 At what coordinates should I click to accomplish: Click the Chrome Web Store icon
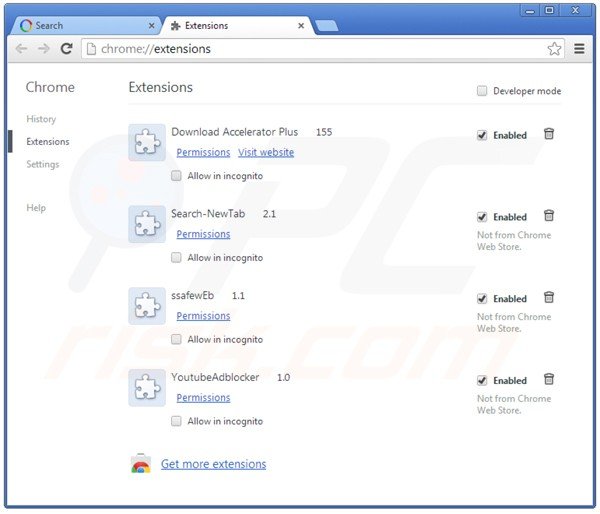coord(141,463)
